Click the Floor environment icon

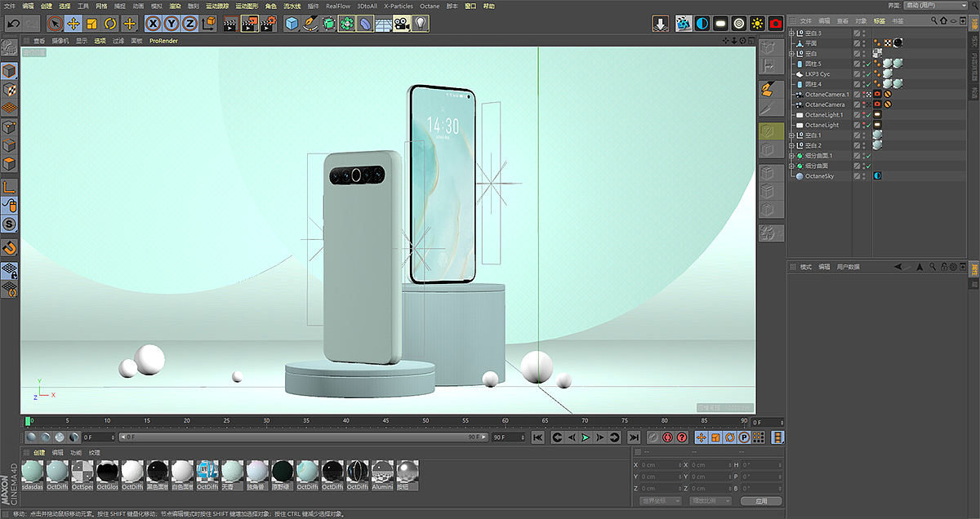pos(383,24)
